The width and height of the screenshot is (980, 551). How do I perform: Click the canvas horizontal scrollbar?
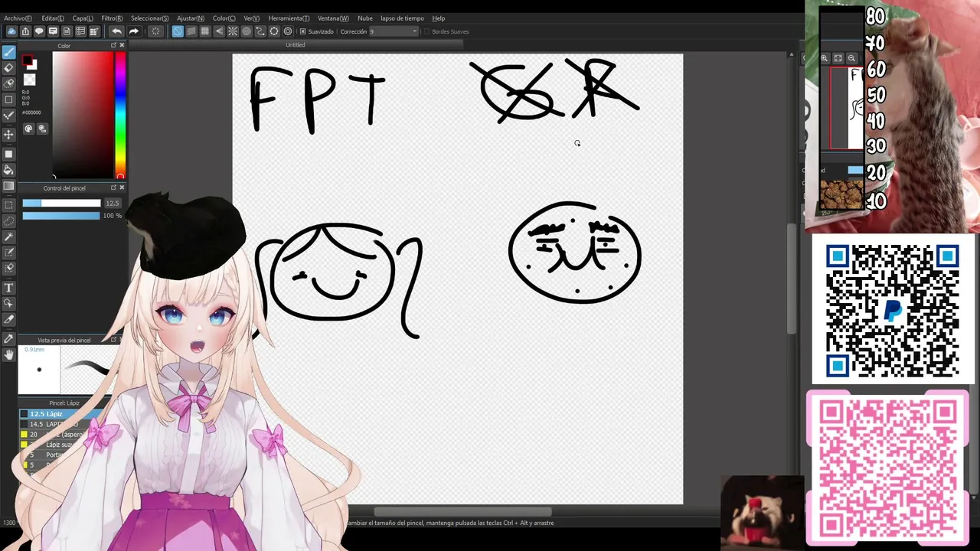point(462,512)
